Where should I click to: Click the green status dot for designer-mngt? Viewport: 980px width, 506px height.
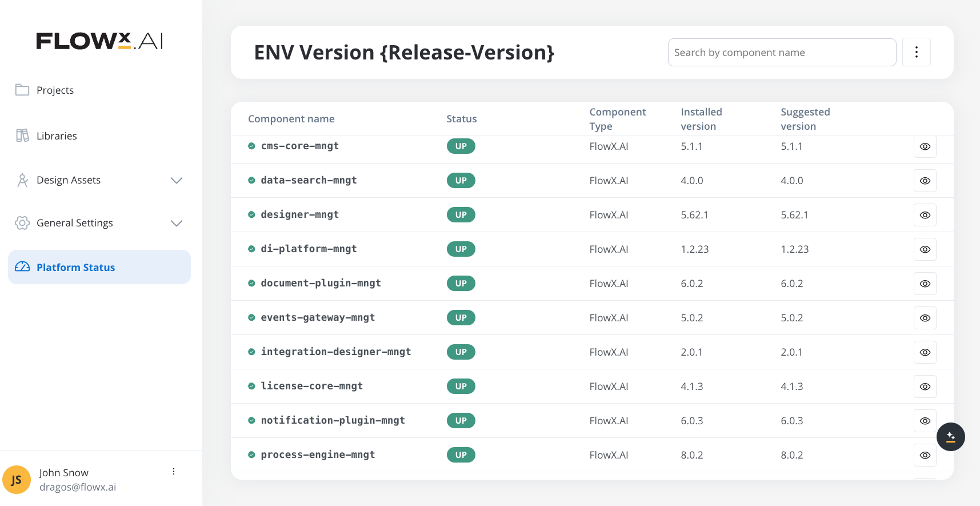[x=251, y=215]
